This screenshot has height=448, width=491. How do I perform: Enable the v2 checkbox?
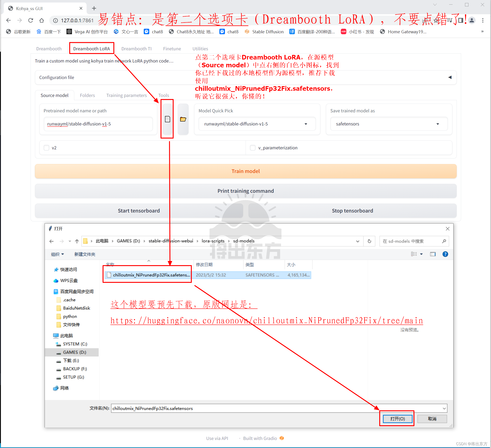46,148
